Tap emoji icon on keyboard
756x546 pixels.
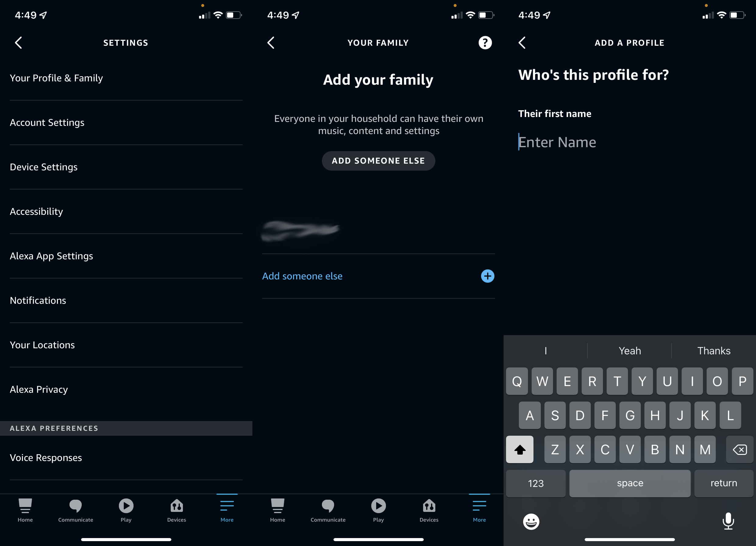tap(531, 521)
